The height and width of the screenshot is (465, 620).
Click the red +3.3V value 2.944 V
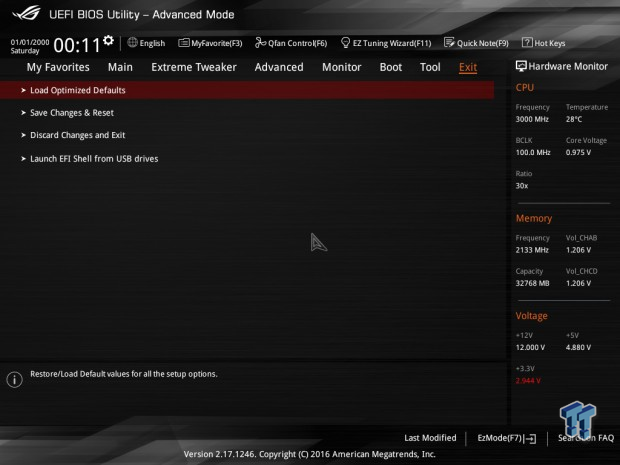click(x=528, y=381)
